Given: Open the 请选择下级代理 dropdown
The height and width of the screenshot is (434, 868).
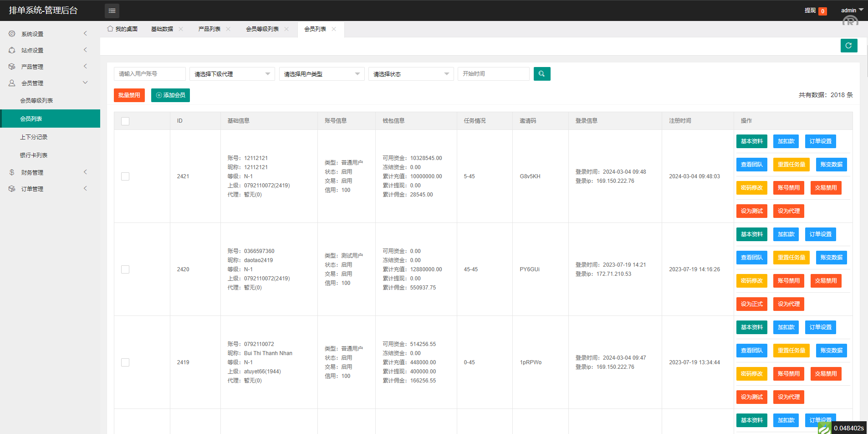Looking at the screenshot, I should (232, 74).
